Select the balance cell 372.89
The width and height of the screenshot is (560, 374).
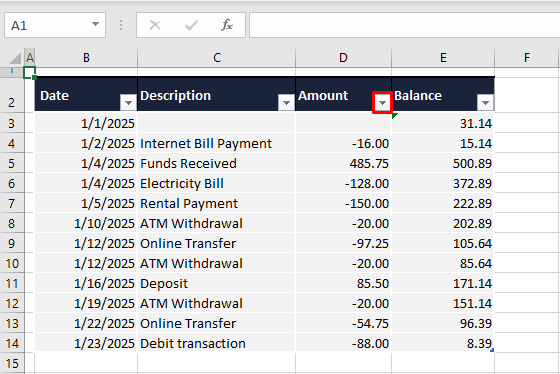(x=443, y=183)
